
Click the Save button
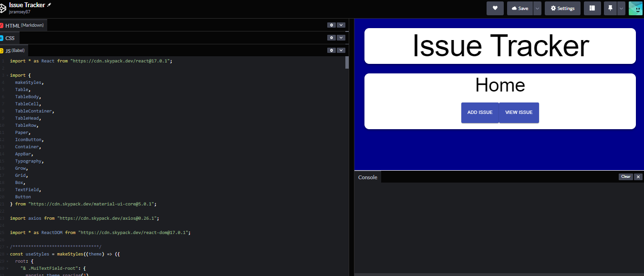520,8
